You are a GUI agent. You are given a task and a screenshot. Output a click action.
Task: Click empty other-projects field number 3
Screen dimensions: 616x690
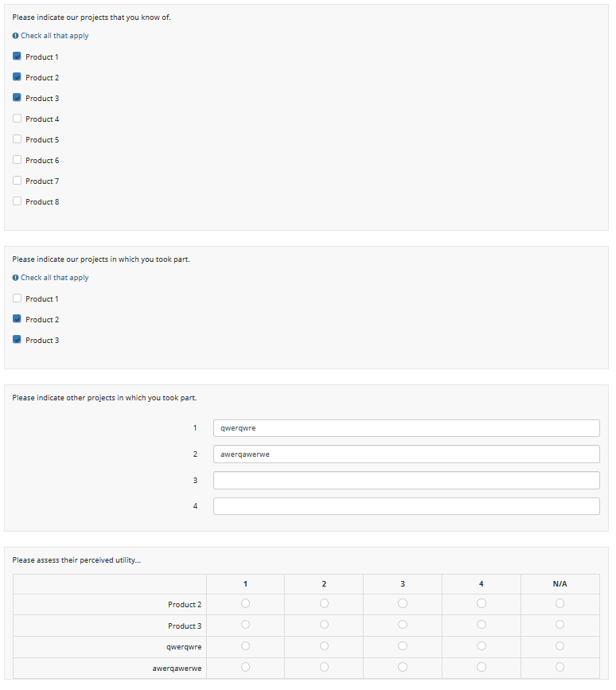406,481
